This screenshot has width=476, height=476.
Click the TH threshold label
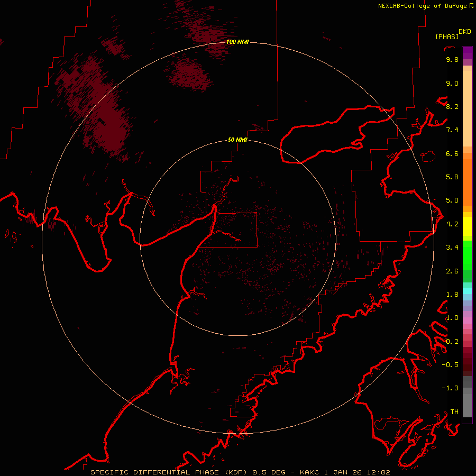click(x=454, y=412)
